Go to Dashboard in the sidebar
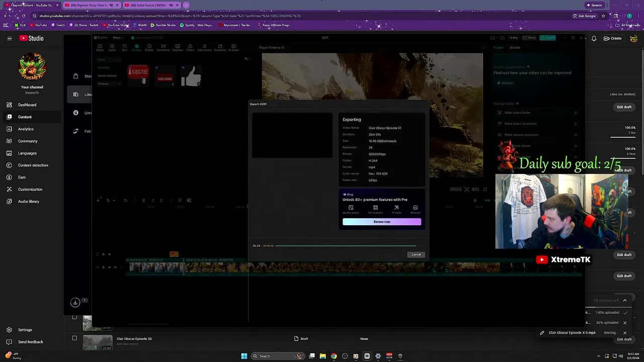The width and height of the screenshot is (644, 362). (x=31, y=105)
